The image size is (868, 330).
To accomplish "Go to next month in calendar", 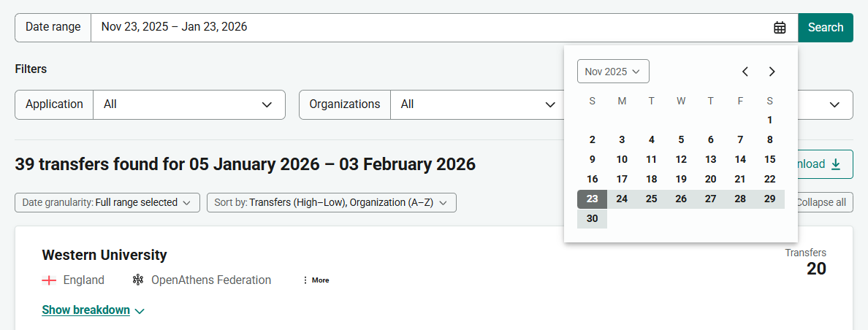I will pos(772,72).
